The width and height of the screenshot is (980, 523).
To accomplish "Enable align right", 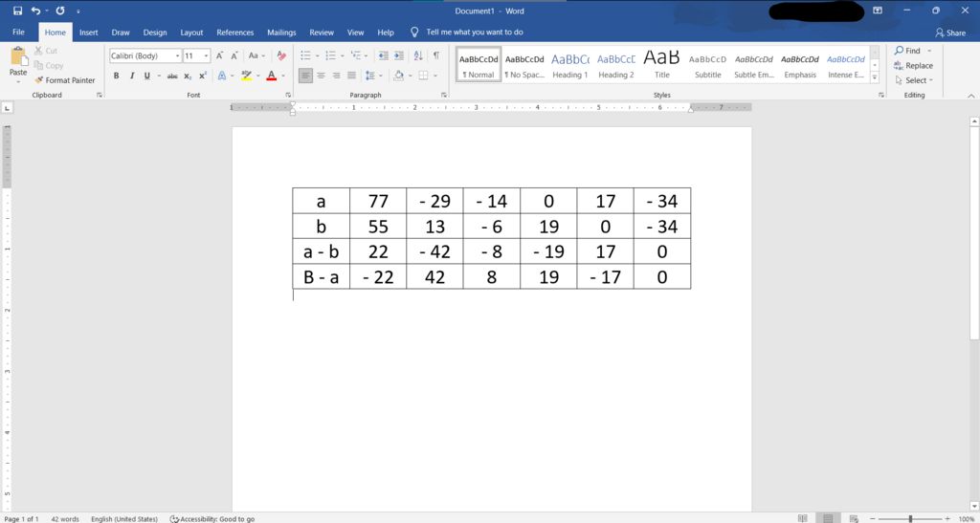I will (336, 76).
